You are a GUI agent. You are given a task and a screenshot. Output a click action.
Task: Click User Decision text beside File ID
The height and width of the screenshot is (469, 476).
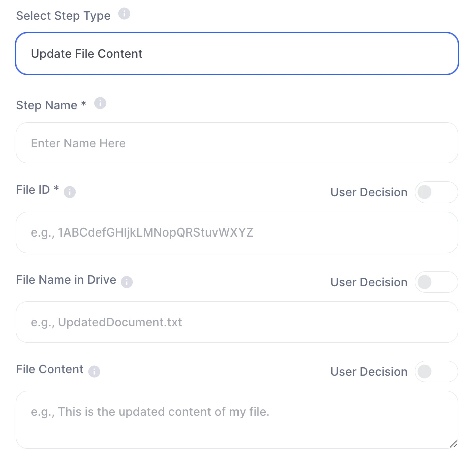(x=369, y=192)
